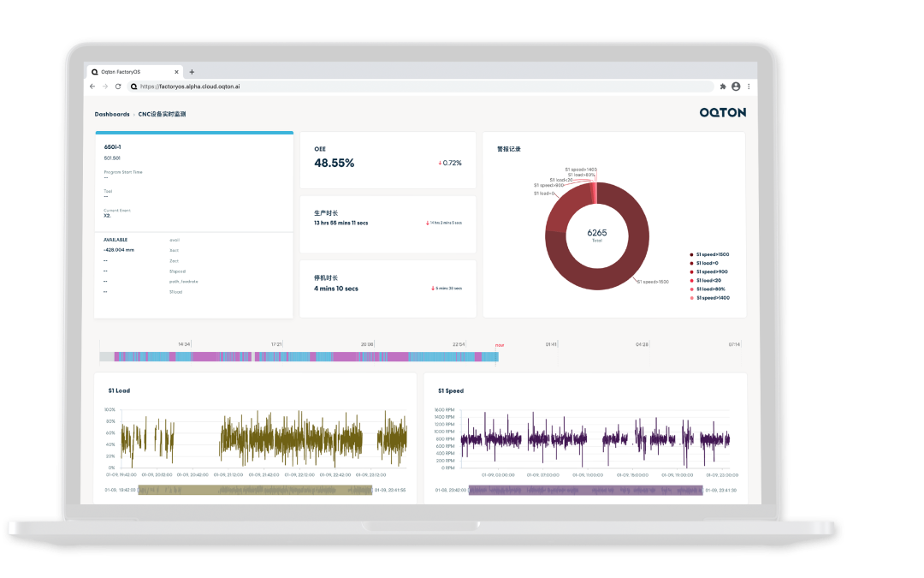Click the site icon in the address bar
Viewport: 924px width, 578px height.
pos(133,86)
